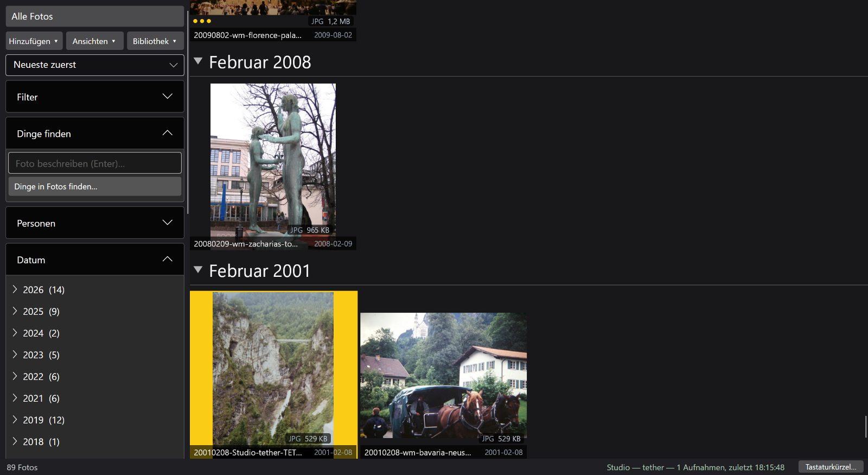Viewport: 868px width, 475px height.
Task: Collapse the Februar 2008 group triangle
Action: pos(198,61)
